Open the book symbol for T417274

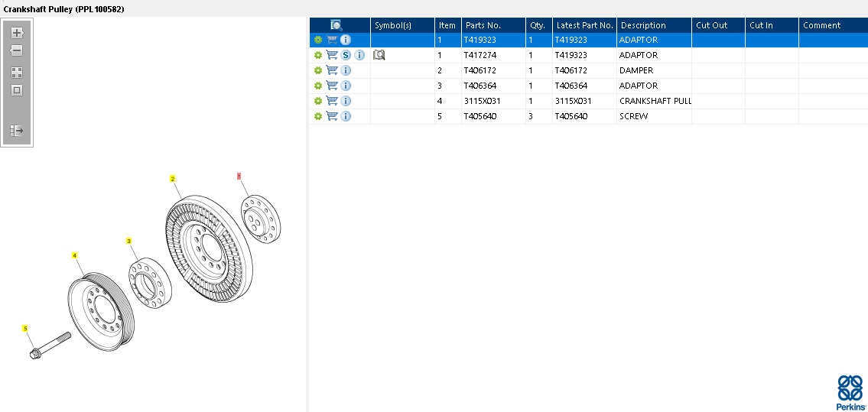click(x=379, y=55)
